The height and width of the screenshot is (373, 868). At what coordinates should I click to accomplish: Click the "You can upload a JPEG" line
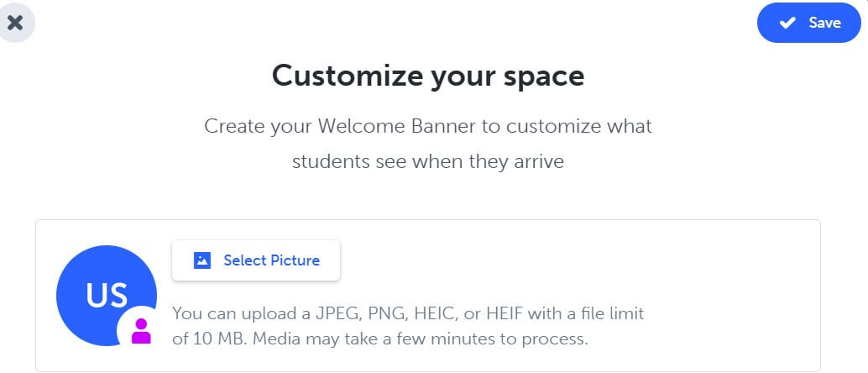coord(408,313)
